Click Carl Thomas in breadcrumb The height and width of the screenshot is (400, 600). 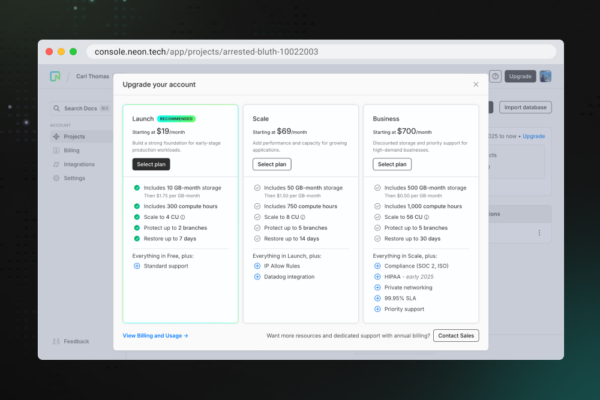93,76
